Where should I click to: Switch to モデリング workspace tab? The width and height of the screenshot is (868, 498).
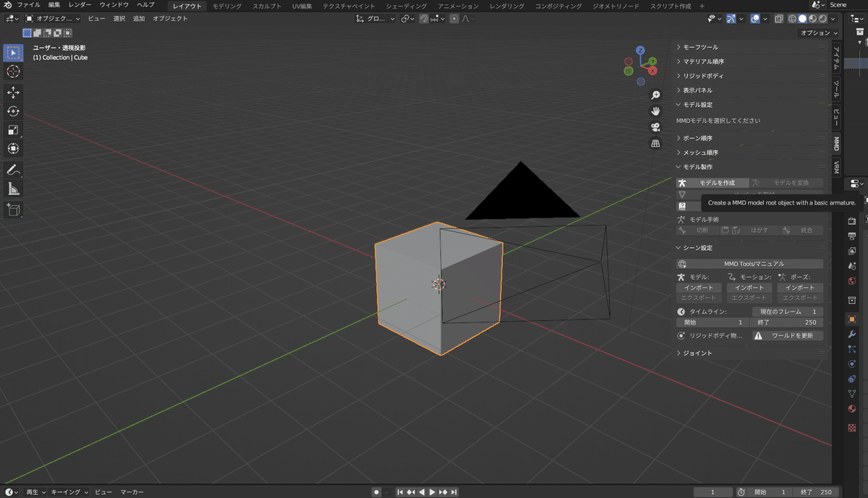[227, 6]
